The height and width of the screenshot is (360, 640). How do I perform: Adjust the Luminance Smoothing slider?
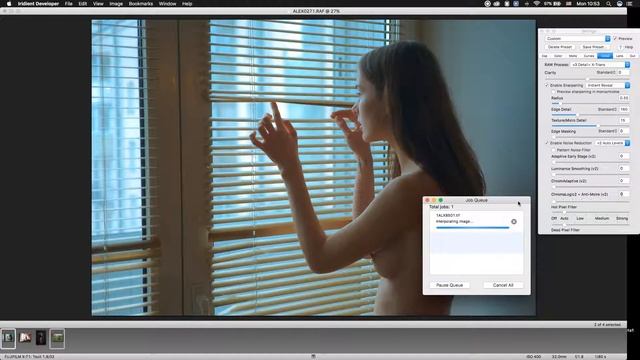pyautogui.click(x=590, y=174)
